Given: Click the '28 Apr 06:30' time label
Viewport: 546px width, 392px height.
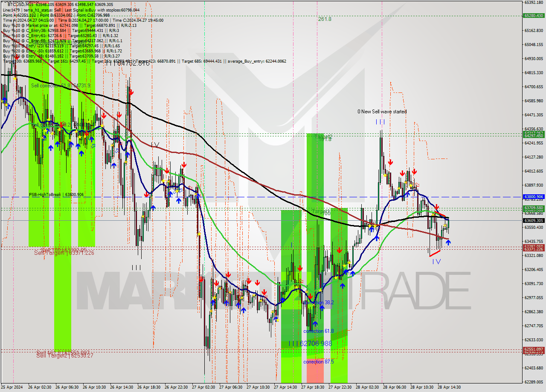Looking at the screenshot, I should 395,387.
